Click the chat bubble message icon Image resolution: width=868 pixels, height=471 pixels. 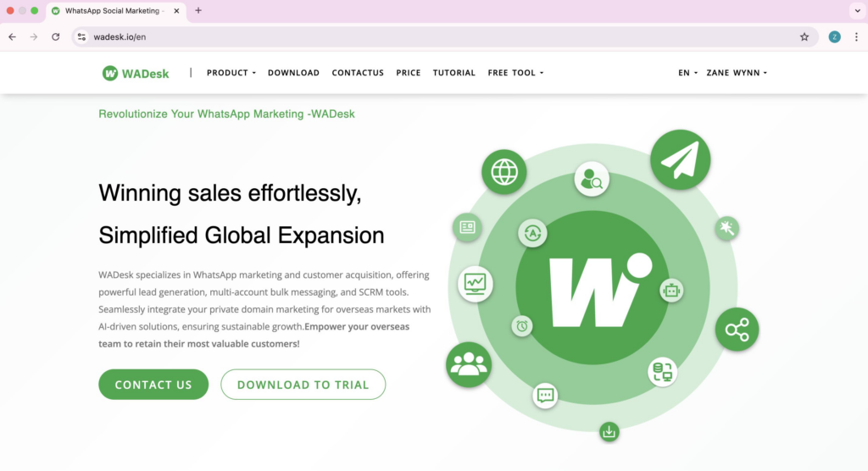545,395
